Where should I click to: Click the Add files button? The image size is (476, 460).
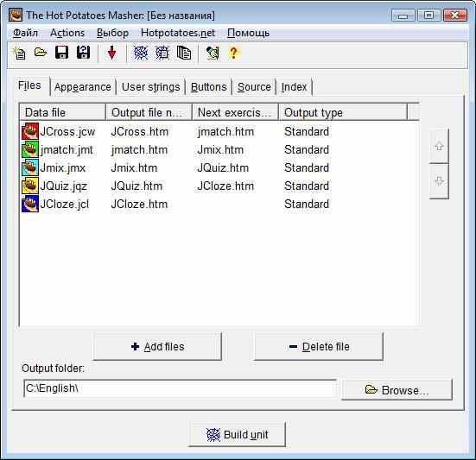pyautogui.click(x=157, y=346)
